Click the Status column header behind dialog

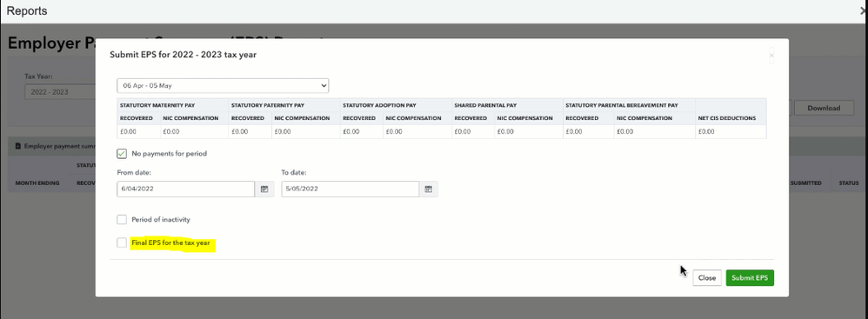coord(848,183)
